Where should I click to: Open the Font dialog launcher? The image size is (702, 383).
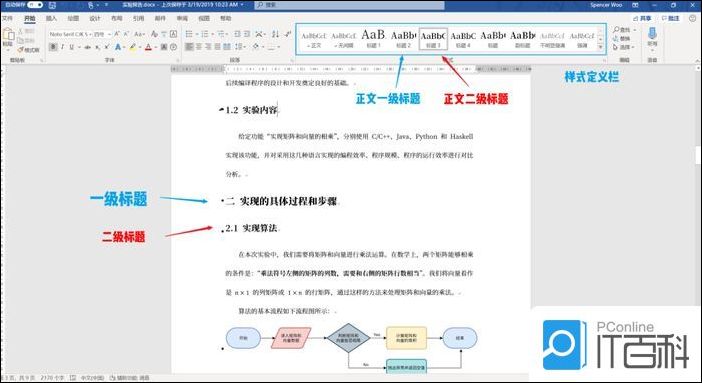click(x=177, y=60)
